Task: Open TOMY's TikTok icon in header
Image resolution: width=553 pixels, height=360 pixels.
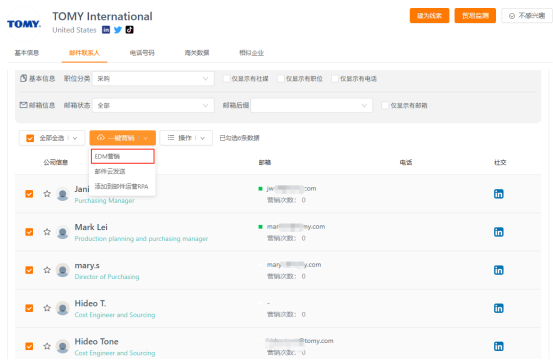Action: pyautogui.click(x=129, y=30)
